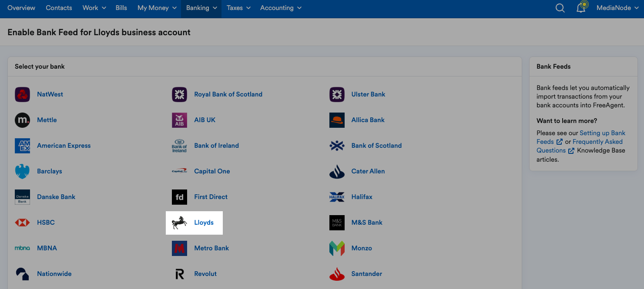644x289 pixels.
Task: Click the American Express logo icon
Action: (x=22, y=146)
